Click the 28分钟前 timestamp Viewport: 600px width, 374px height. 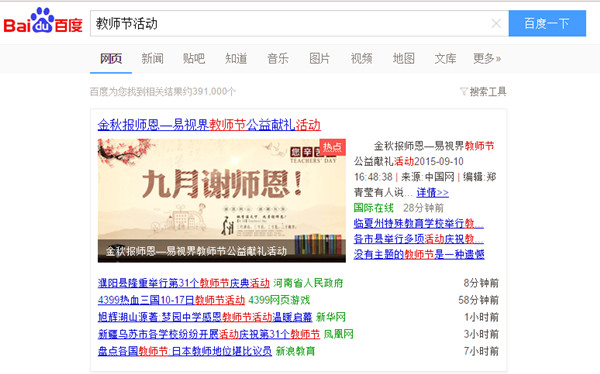tap(423, 208)
